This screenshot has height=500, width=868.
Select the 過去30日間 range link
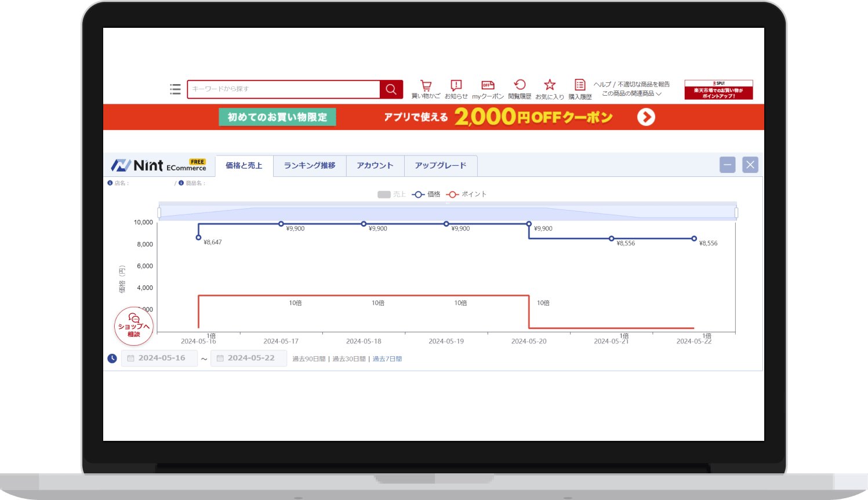click(x=349, y=359)
